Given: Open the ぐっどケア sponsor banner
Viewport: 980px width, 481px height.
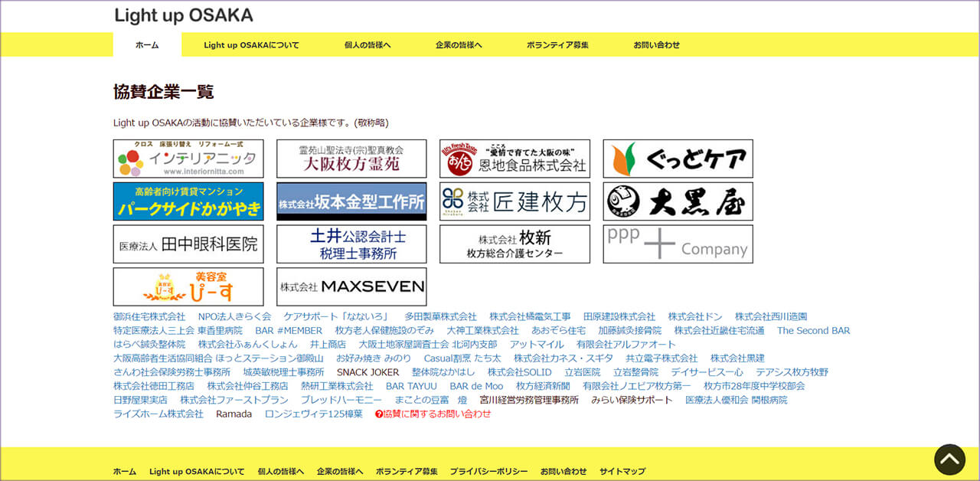Looking at the screenshot, I should click(678, 159).
